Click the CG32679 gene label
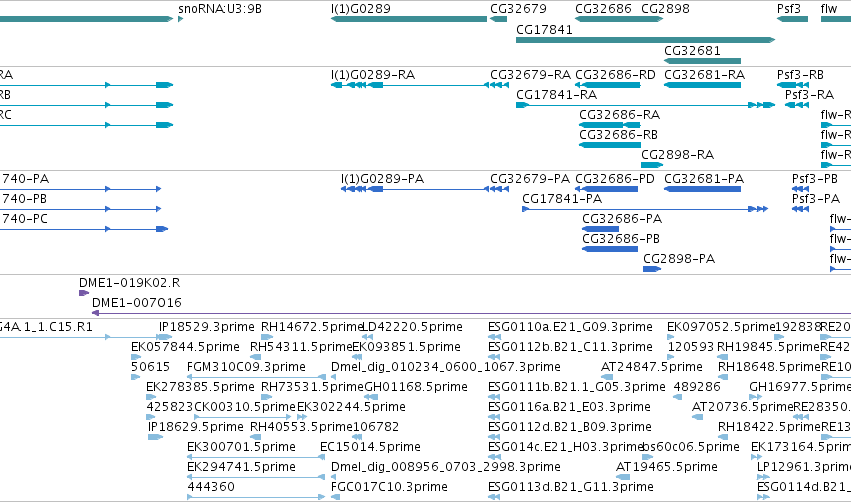Viewport: 851px width, 502px height. pyautogui.click(x=518, y=9)
